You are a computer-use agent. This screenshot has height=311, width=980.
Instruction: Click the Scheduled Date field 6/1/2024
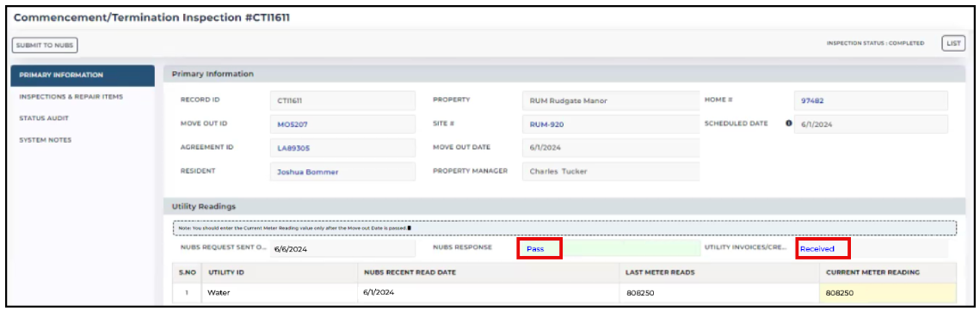click(x=871, y=125)
